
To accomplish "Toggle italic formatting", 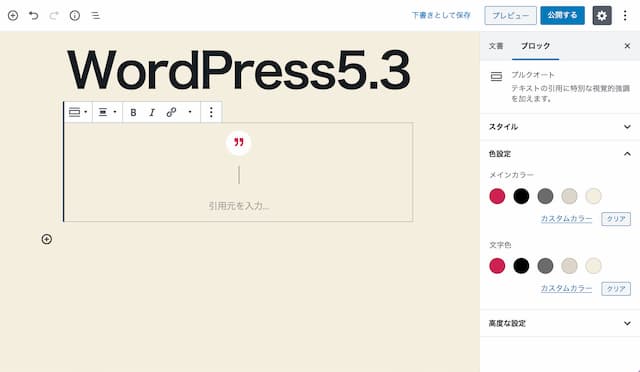I will (x=152, y=112).
